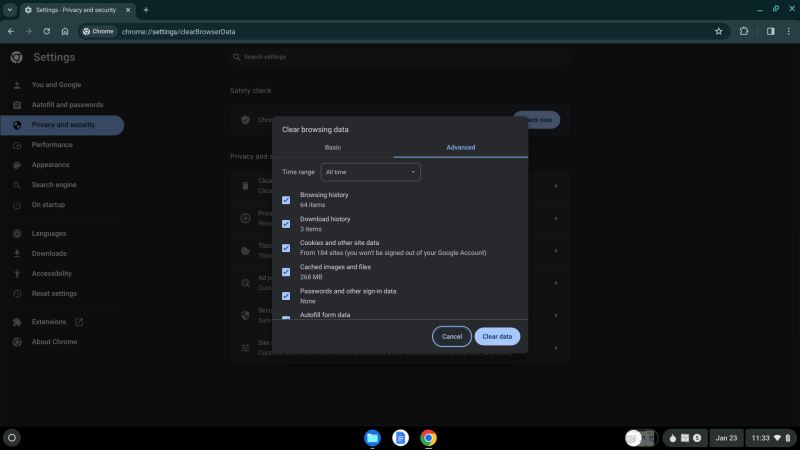Uncheck the Download history checkbox
800x450 pixels.
click(286, 224)
